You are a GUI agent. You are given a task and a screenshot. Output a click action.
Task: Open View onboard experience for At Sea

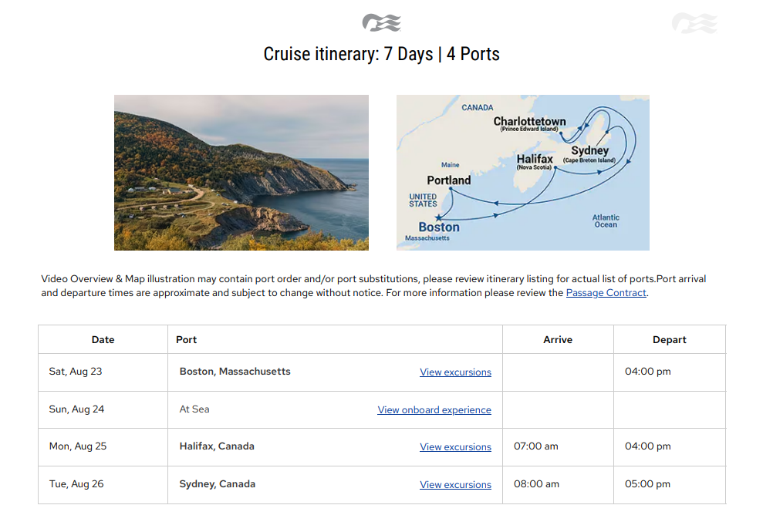pyautogui.click(x=434, y=410)
